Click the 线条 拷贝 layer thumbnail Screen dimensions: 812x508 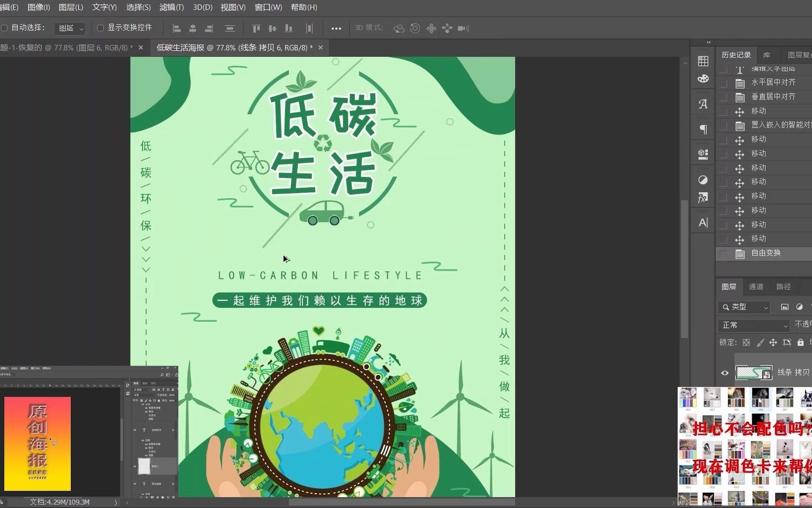754,373
